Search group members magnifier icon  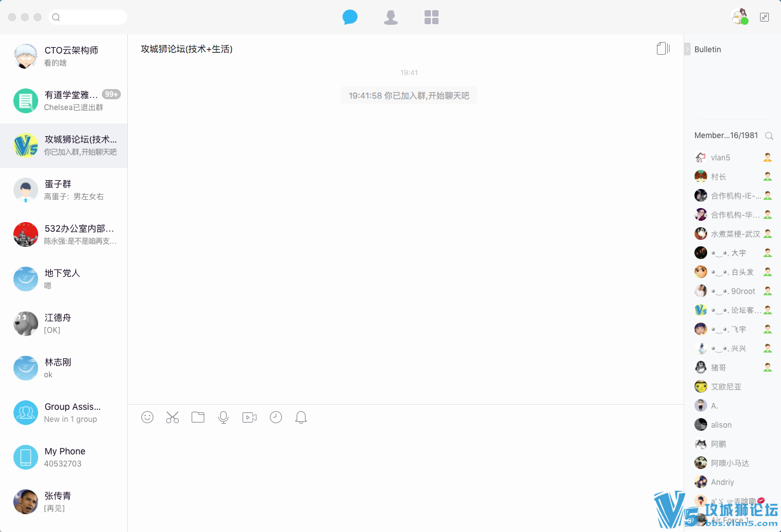[769, 136]
